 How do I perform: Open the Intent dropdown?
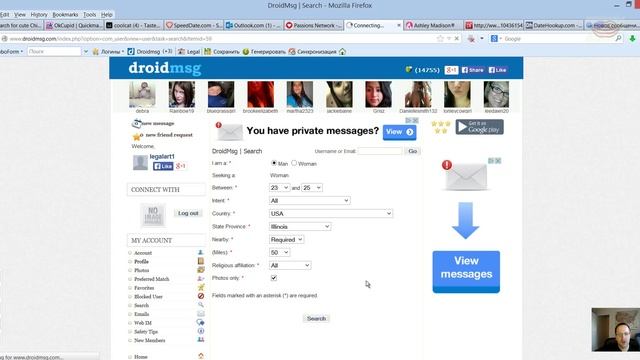[309, 200]
